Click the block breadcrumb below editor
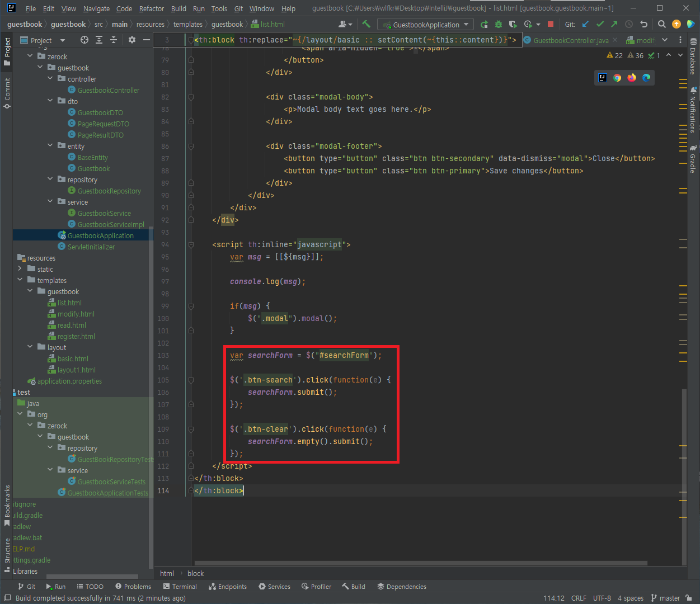 [195, 573]
